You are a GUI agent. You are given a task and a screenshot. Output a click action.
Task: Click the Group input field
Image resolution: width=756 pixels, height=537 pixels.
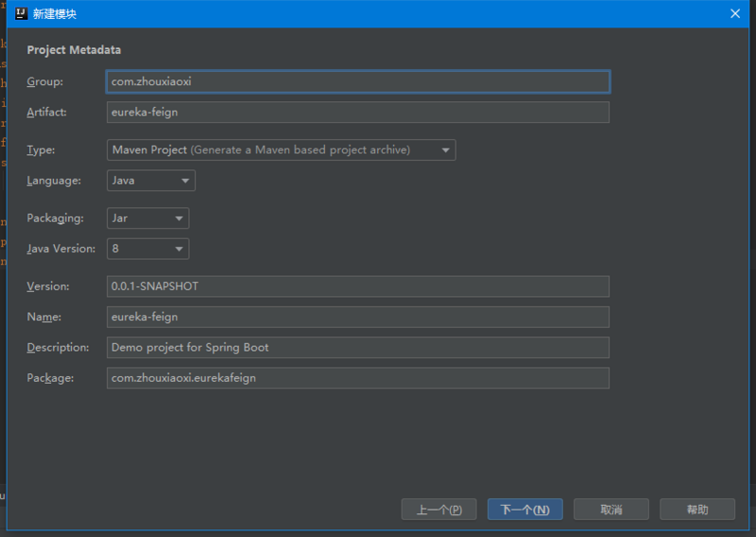click(357, 81)
